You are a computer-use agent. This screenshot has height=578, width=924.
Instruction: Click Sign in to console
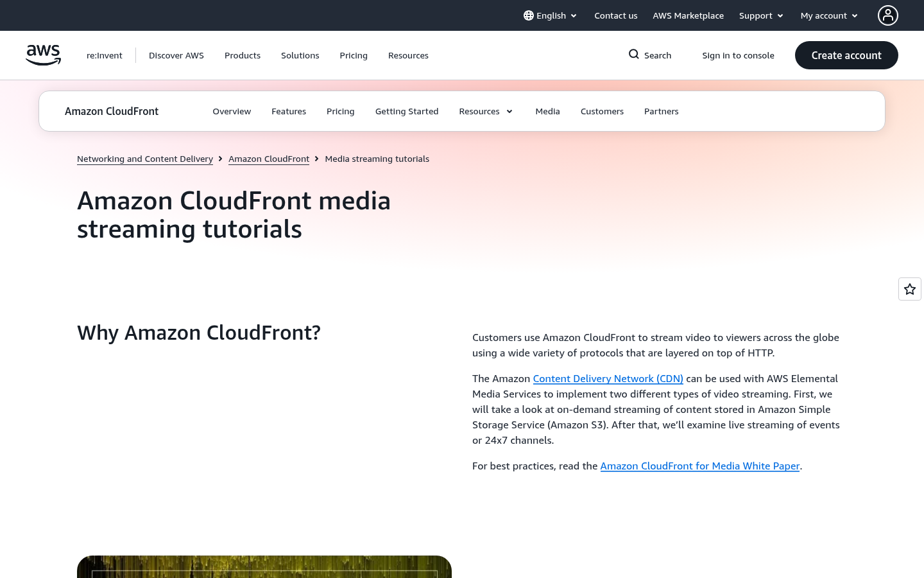(x=738, y=55)
